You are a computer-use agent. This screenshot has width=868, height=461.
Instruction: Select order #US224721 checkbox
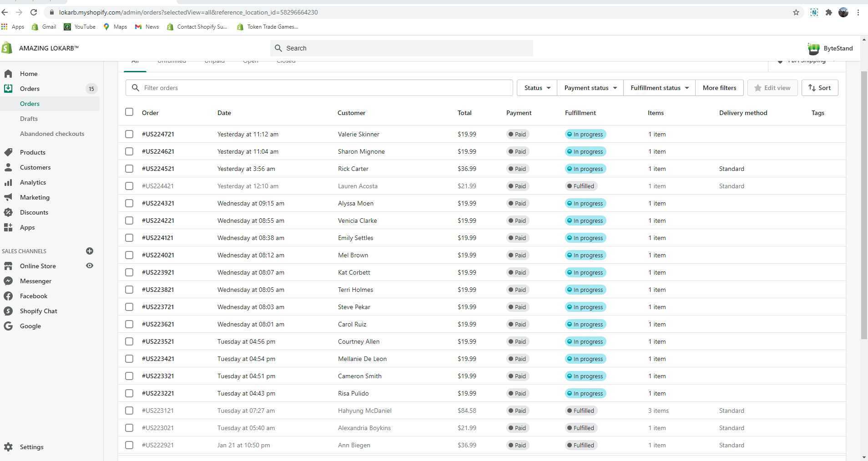(x=129, y=134)
